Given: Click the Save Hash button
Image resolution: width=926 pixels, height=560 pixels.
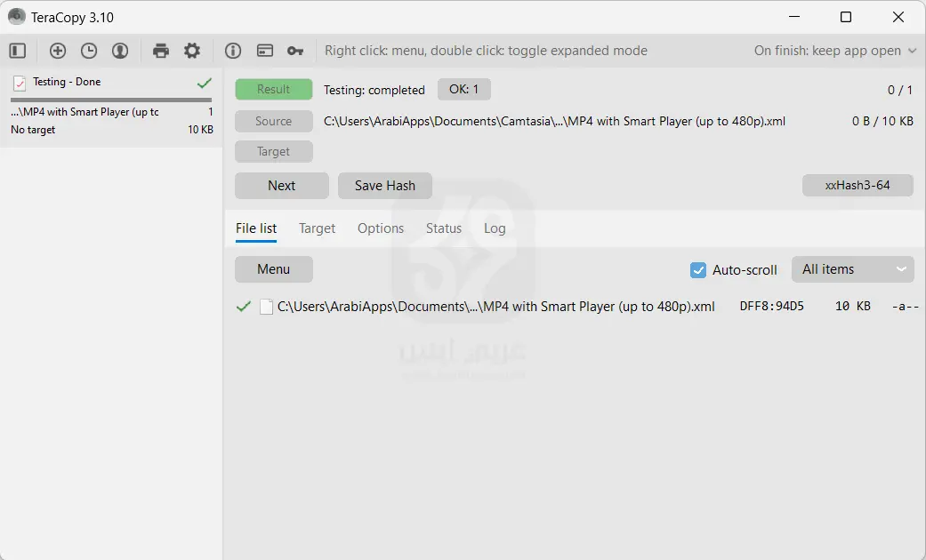Looking at the screenshot, I should pos(385,185).
